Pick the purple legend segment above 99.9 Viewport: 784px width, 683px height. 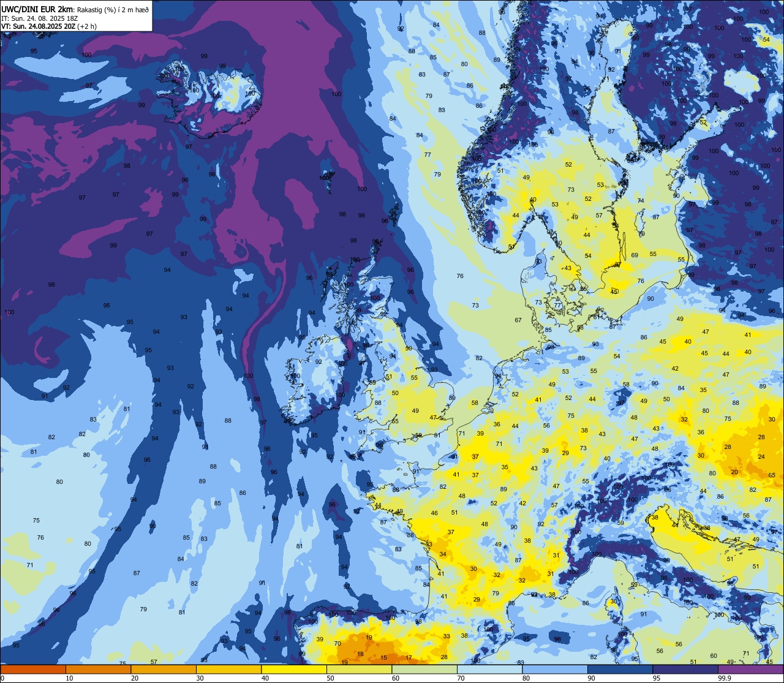pos(751,669)
